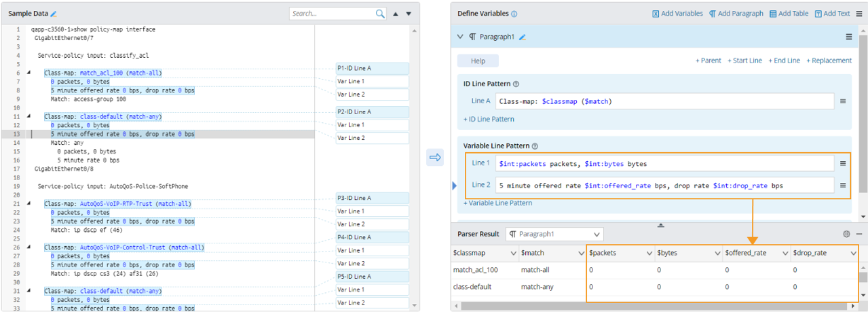Click match_acl_100 cell in results
Viewport: 868px width, 312px height.
tap(475, 270)
